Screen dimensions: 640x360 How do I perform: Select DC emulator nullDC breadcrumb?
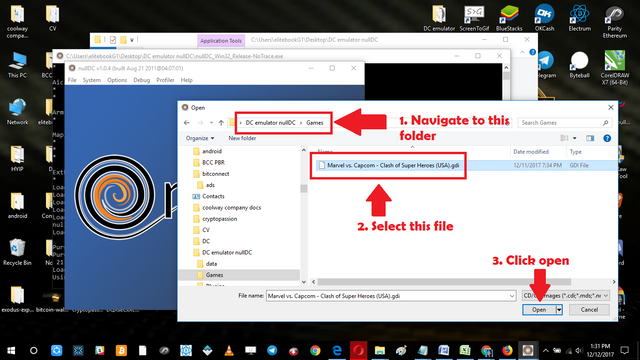click(x=270, y=122)
